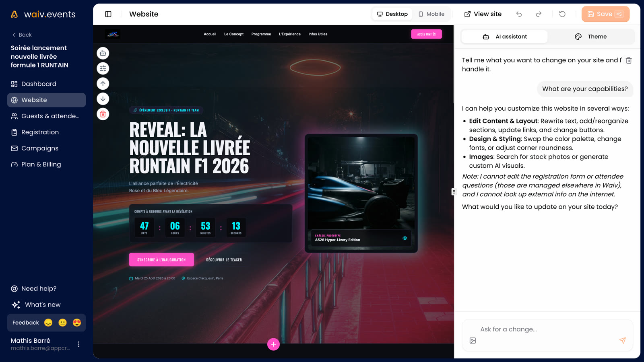This screenshot has width=644, height=362.
Task: Click the panel resize handle
Action: (454, 192)
